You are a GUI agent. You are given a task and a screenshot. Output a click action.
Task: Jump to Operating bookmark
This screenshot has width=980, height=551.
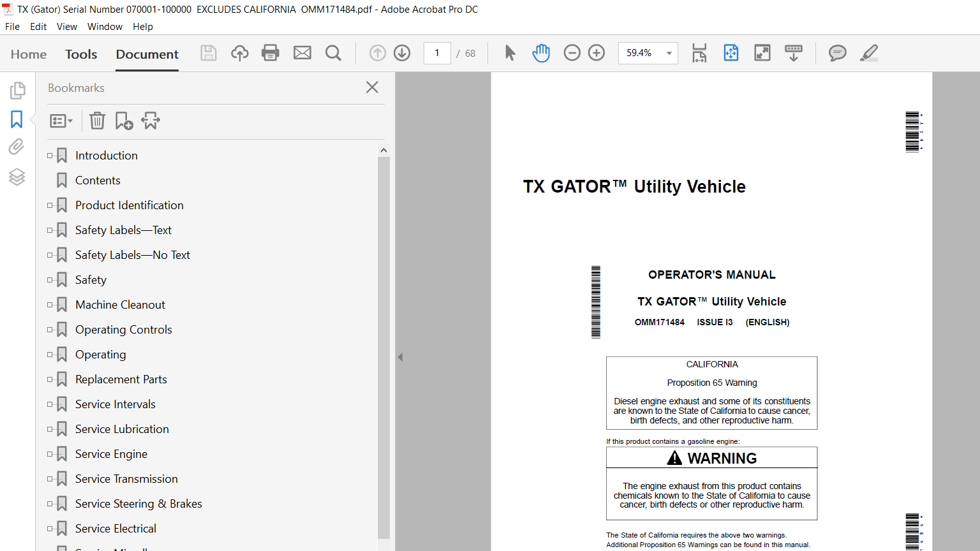tap(101, 355)
